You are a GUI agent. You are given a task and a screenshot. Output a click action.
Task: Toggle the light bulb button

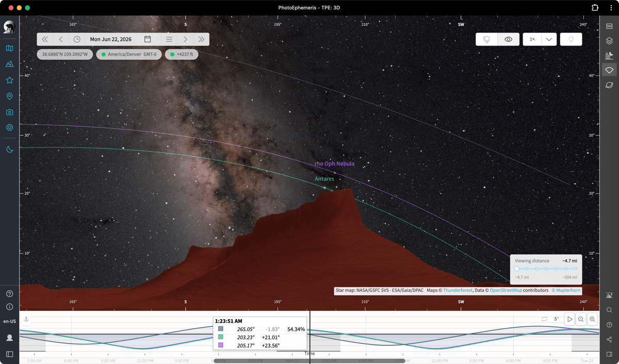[x=571, y=39]
